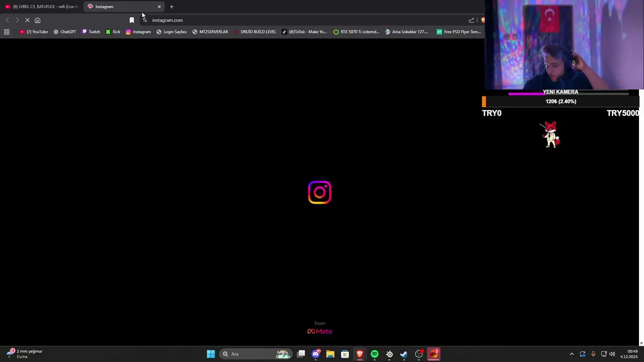The width and height of the screenshot is (644, 362).
Task: Click the TRY donation progress bar
Action: coord(560,102)
